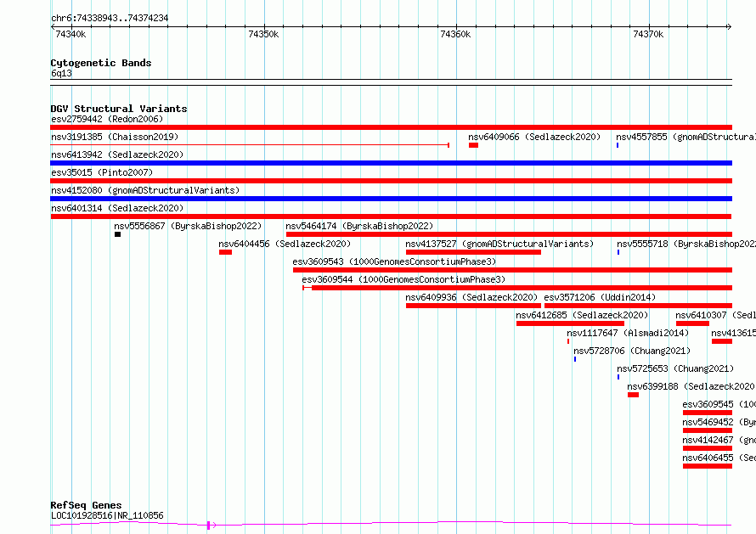Click nsv1117647 (Alsmadi2014) label
The height and width of the screenshot is (534, 756).
[628, 333]
